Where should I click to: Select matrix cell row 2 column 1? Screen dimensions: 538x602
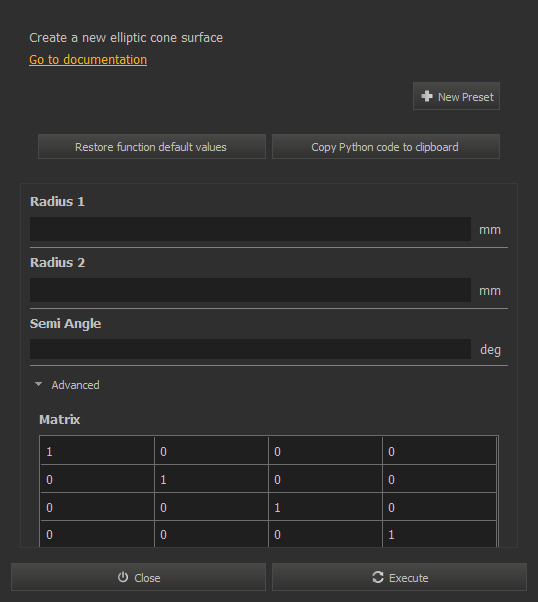coord(97,479)
